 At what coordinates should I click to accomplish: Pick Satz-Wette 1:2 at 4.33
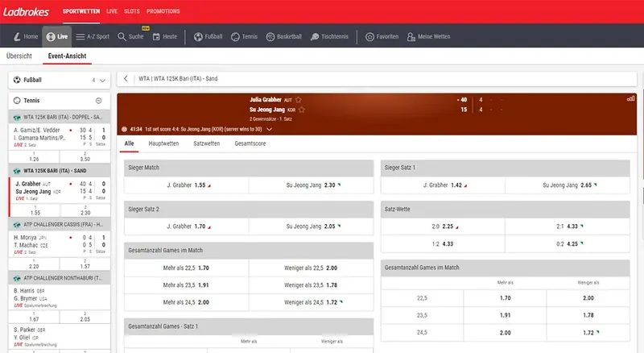(x=443, y=244)
